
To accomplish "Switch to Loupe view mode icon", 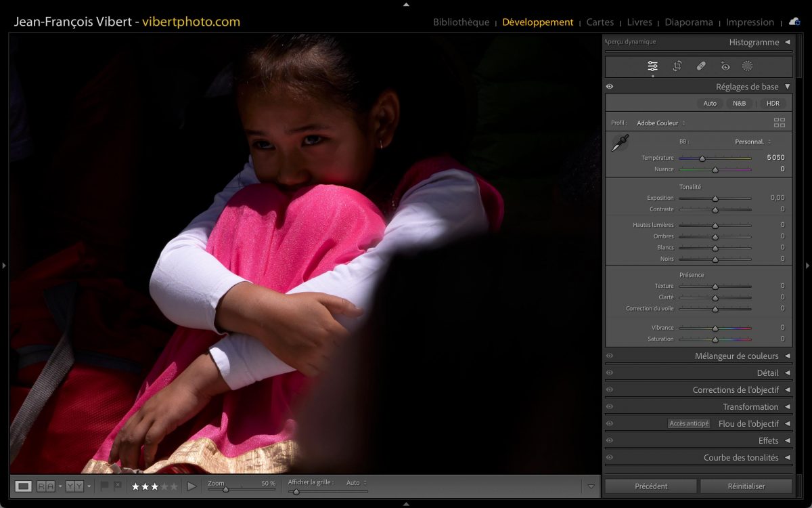I will (24, 486).
